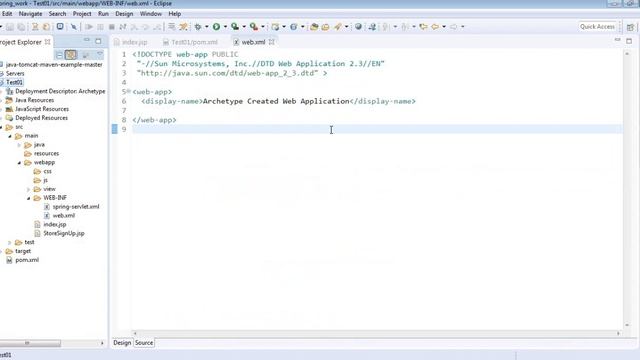Click the Coverage run toolbar icon

(x=235, y=27)
